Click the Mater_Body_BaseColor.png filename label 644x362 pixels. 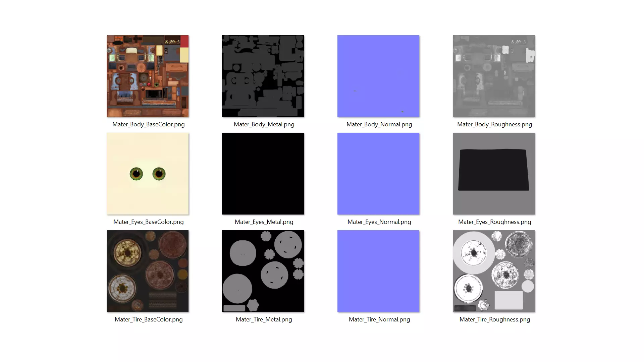pos(148,124)
